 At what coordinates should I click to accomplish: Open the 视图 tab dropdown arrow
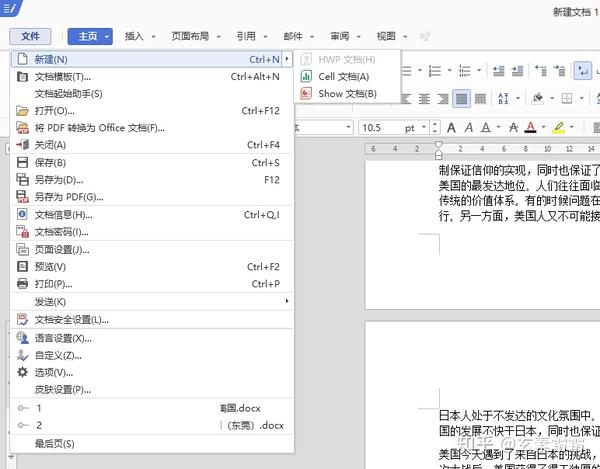(x=405, y=37)
